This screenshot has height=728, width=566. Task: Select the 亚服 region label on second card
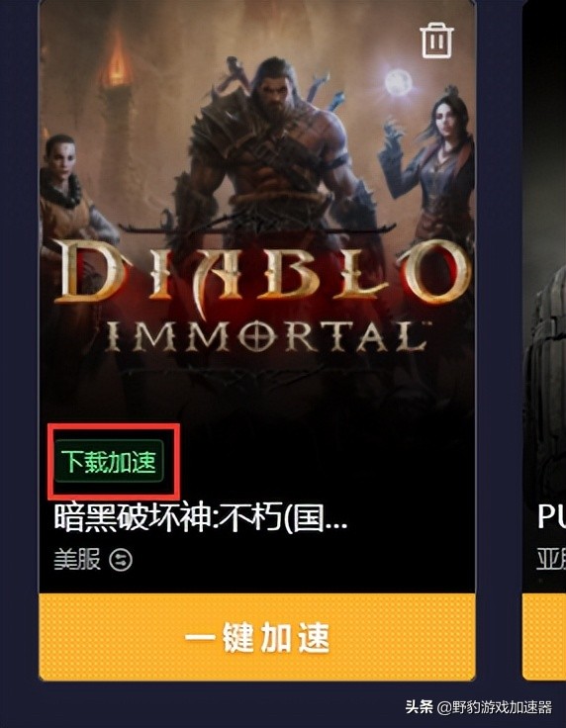click(x=551, y=559)
